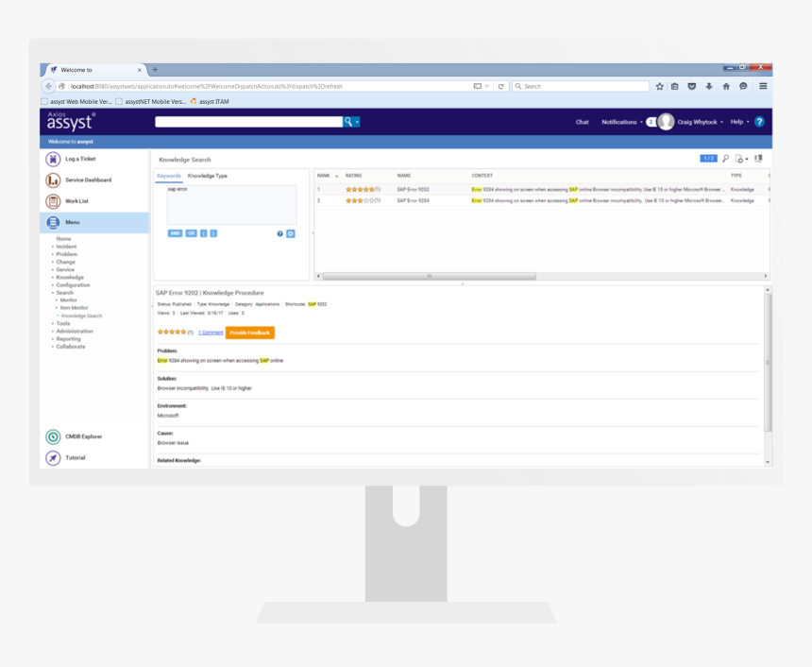Click the reader view icon in address bar
This screenshot has height=667, width=812.
(478, 87)
